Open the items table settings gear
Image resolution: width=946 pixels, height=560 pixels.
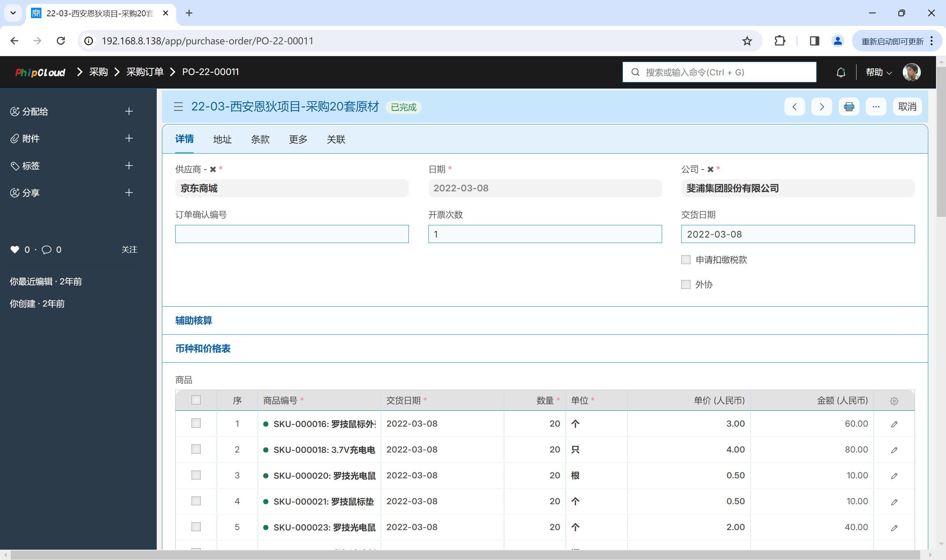894,401
